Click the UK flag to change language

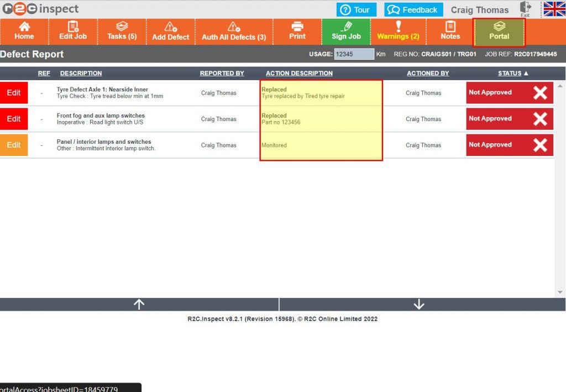tap(553, 9)
